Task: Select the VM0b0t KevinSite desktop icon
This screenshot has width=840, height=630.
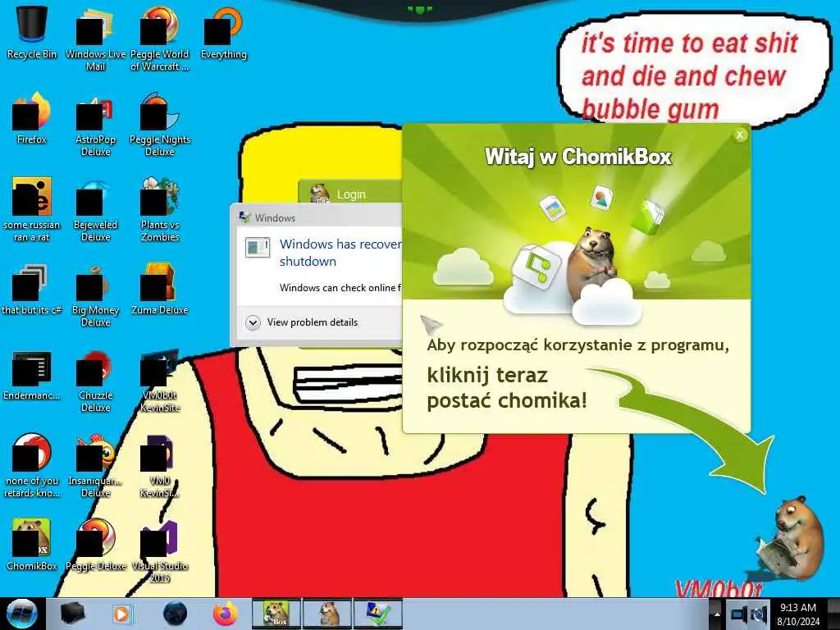Action: click(160, 381)
